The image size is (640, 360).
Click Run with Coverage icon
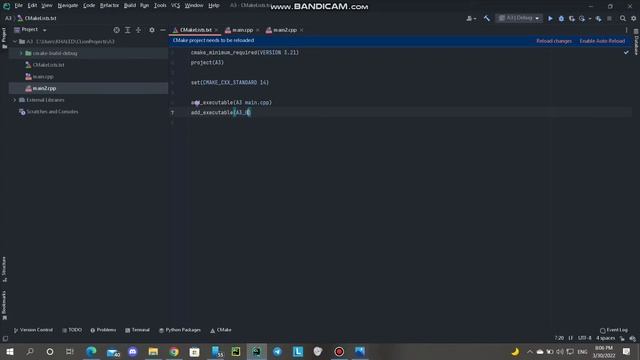572,18
